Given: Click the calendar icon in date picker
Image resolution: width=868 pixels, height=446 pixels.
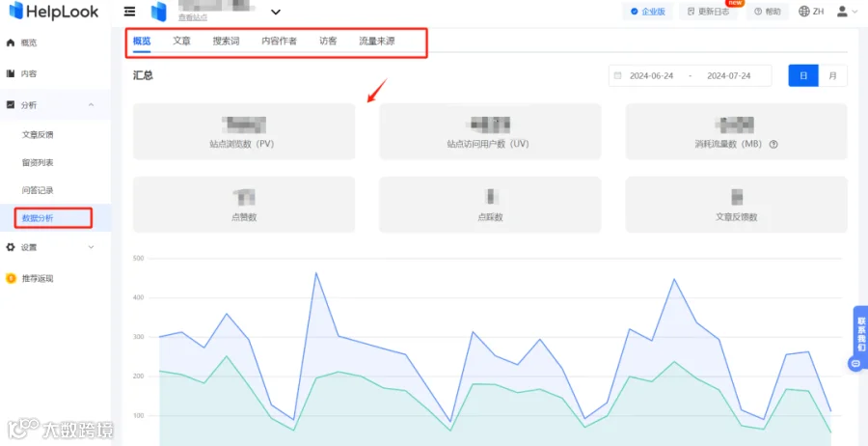Looking at the screenshot, I should [618, 76].
